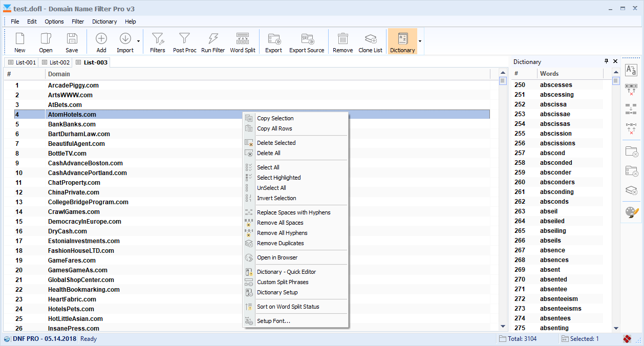644x346 pixels.
Task: Click the sidebar remove duplicates layers icon
Action: coord(631,190)
